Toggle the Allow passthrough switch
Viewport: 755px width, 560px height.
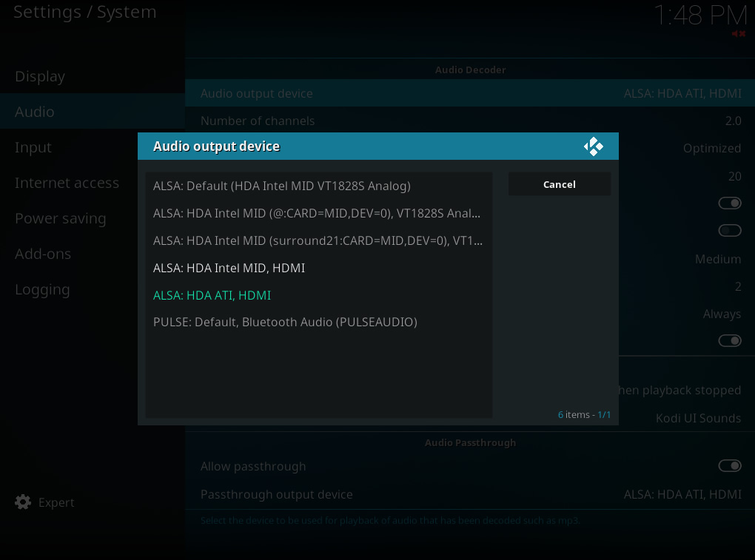pos(729,466)
